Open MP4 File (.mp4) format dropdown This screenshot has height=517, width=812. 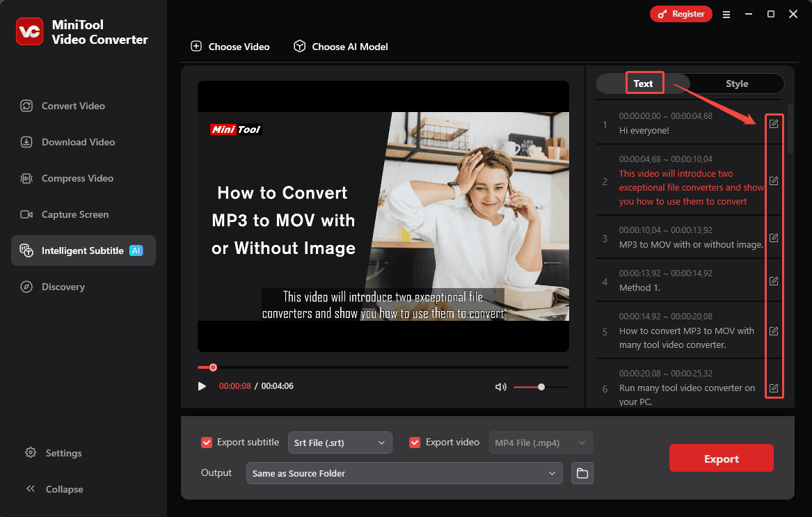(541, 443)
